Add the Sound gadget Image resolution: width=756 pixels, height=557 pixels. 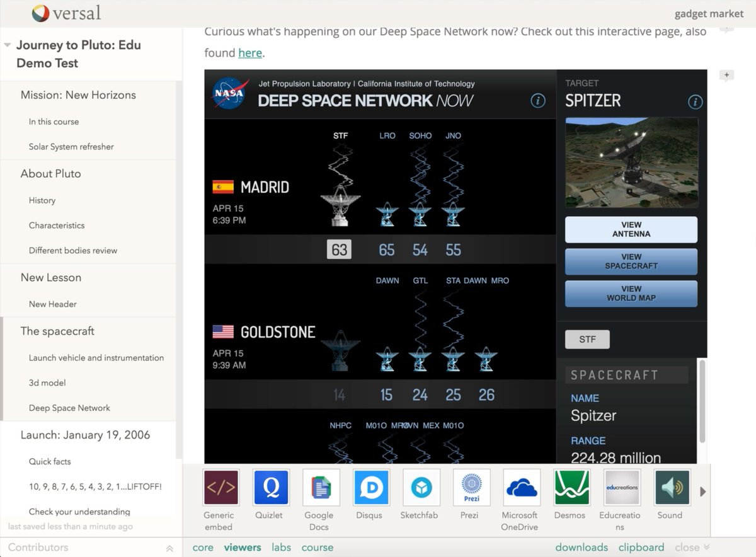[x=672, y=488]
